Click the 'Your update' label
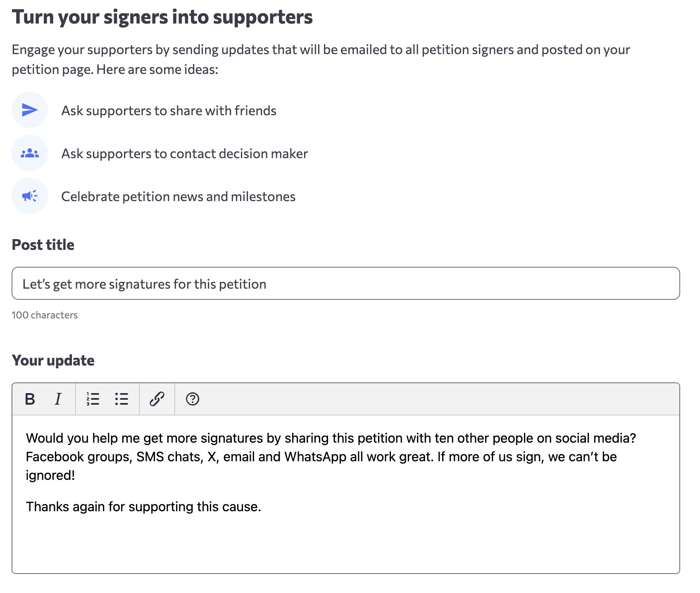This screenshot has width=700, height=593. 53,361
